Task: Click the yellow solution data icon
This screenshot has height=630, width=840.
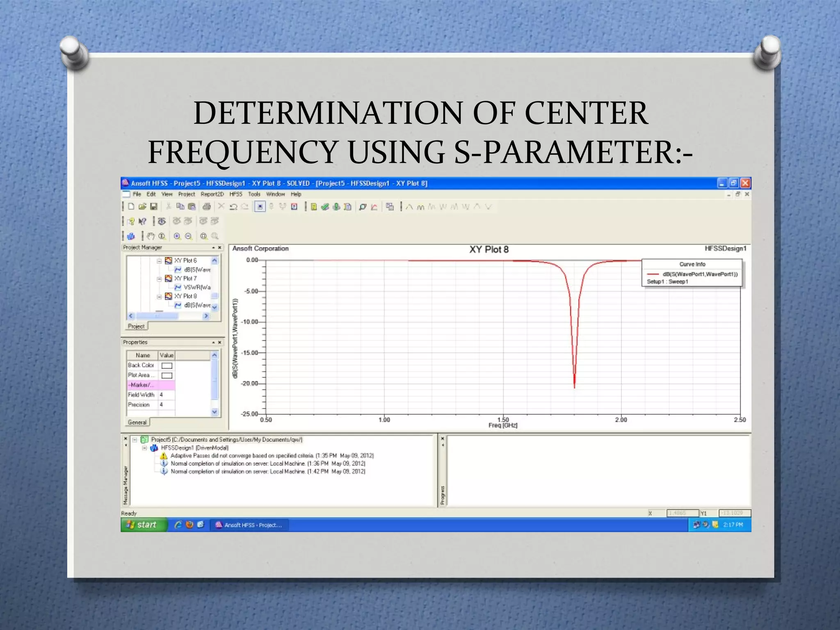Action: point(314,207)
